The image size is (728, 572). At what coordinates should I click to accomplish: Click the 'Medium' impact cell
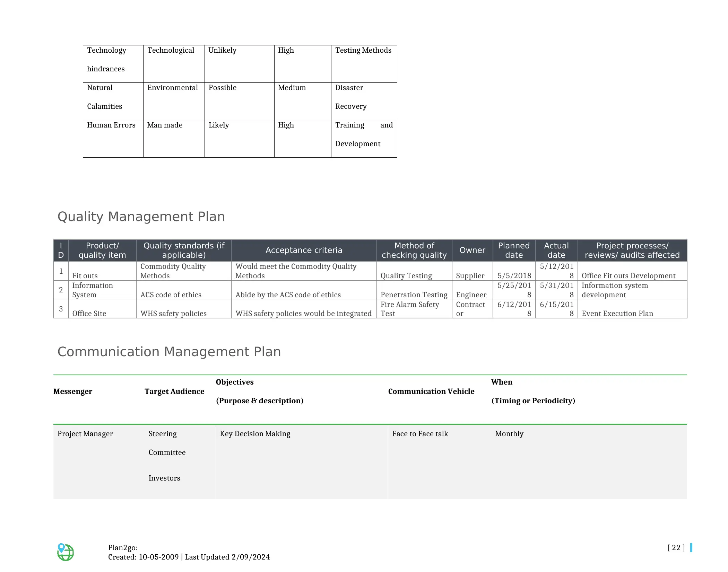pos(303,101)
